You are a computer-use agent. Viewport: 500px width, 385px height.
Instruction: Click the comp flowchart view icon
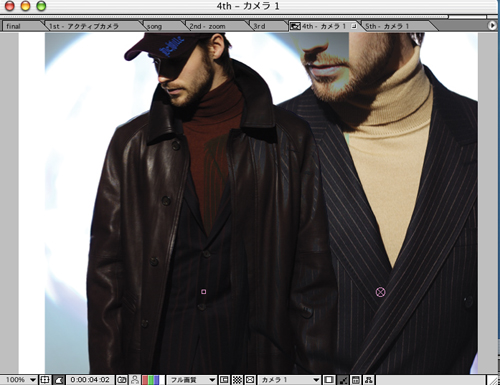[368, 380]
